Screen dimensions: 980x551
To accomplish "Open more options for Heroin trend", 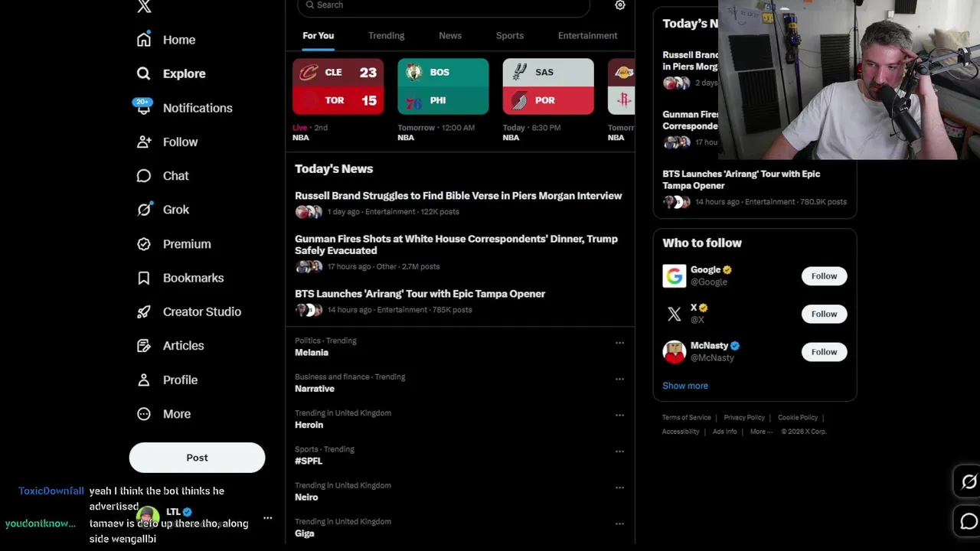I will 619,416.
